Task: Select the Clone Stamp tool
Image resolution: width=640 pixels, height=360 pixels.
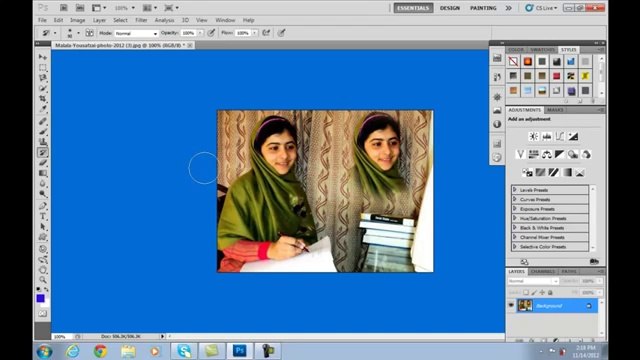Action: [43, 142]
